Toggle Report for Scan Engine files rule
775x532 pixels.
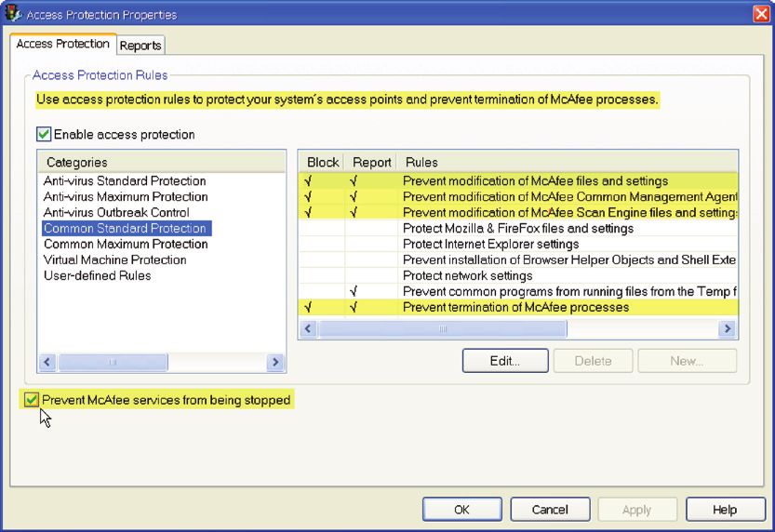(354, 212)
